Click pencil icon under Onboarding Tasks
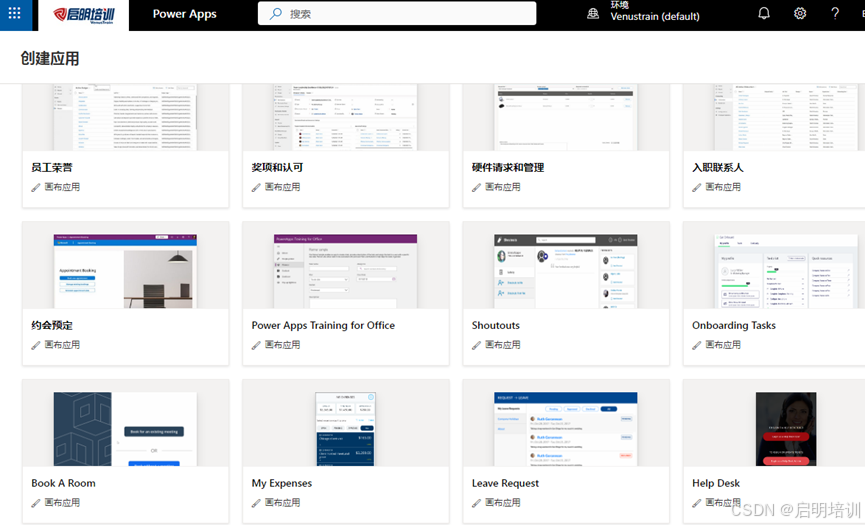Viewport: 865px width, 525px height. pyautogui.click(x=697, y=345)
